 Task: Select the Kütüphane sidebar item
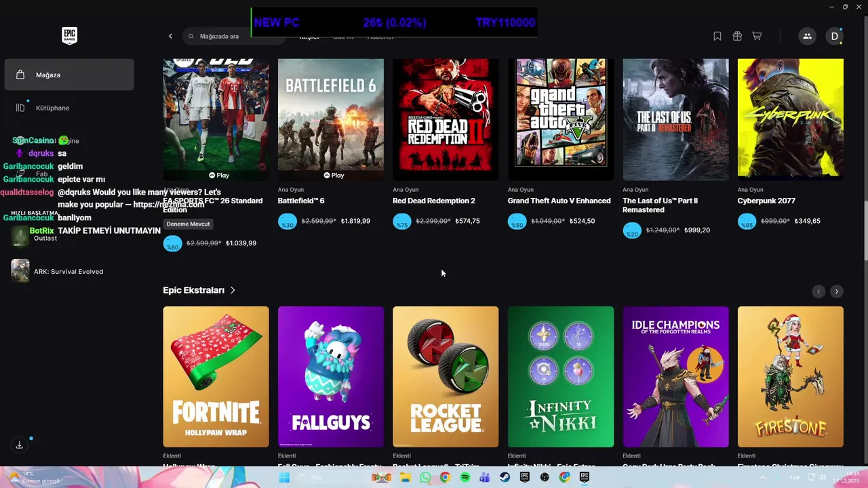69,107
